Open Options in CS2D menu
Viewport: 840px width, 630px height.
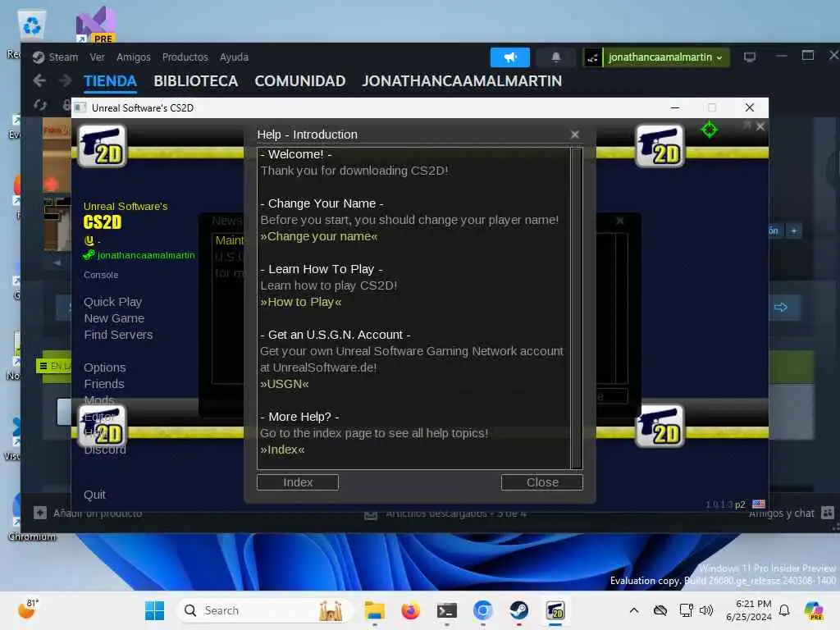point(105,367)
